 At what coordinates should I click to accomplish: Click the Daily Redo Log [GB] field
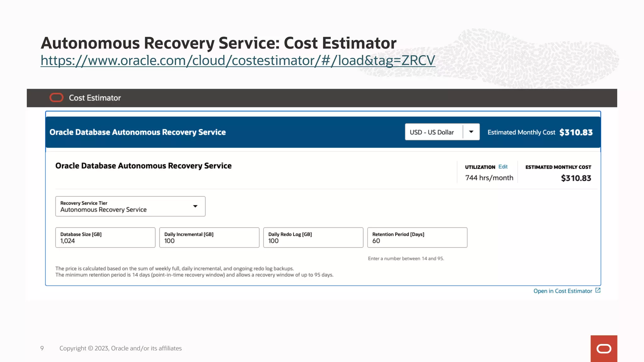[313, 238]
